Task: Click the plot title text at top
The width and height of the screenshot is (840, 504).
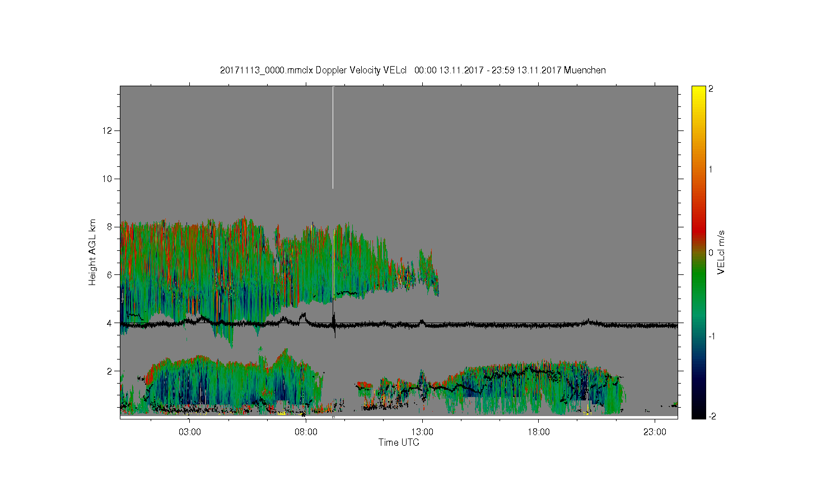Action: pos(413,70)
